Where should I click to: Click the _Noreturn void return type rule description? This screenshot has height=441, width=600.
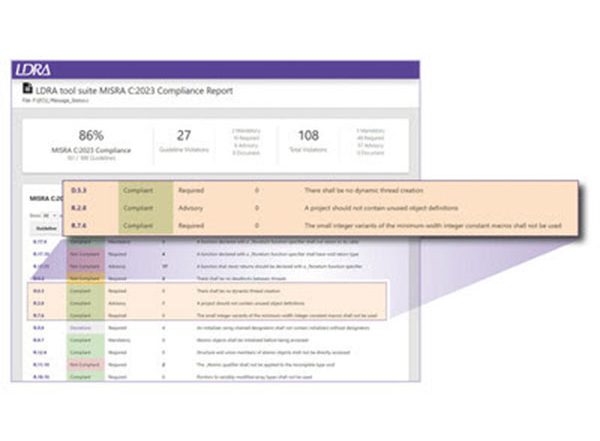coord(278,254)
